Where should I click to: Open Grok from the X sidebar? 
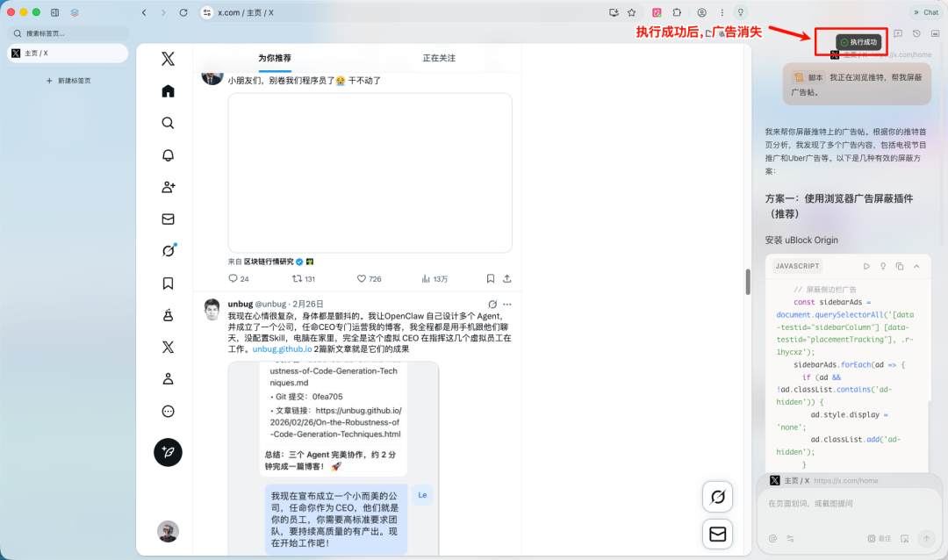click(x=167, y=250)
